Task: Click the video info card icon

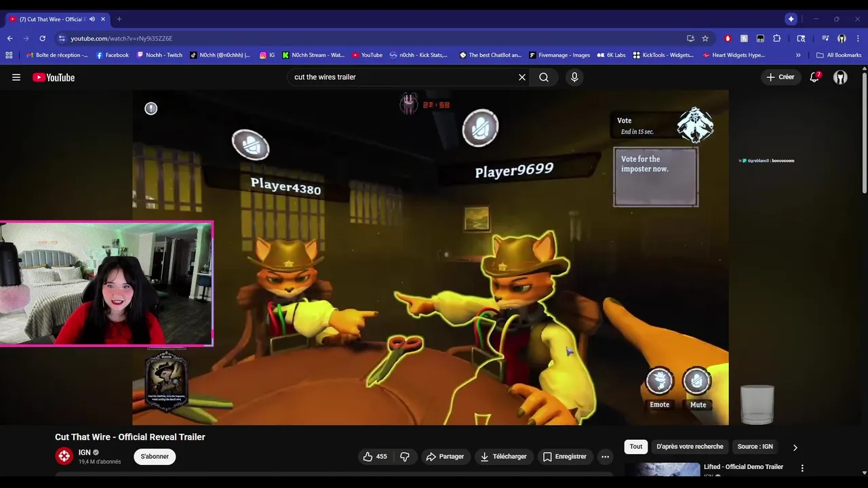Action: click(151, 108)
